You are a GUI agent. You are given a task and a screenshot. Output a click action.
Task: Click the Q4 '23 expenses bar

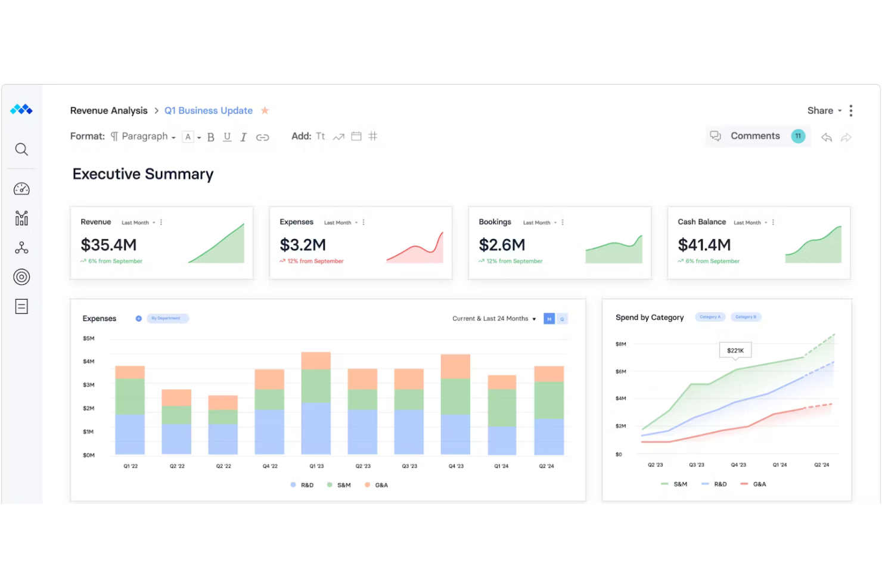coord(455,405)
